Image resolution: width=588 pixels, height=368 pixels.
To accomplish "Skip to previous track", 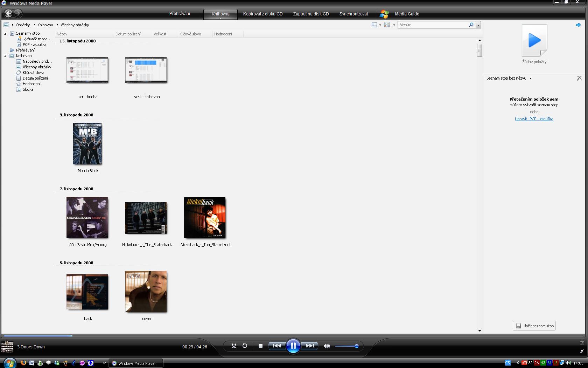I will (276, 346).
